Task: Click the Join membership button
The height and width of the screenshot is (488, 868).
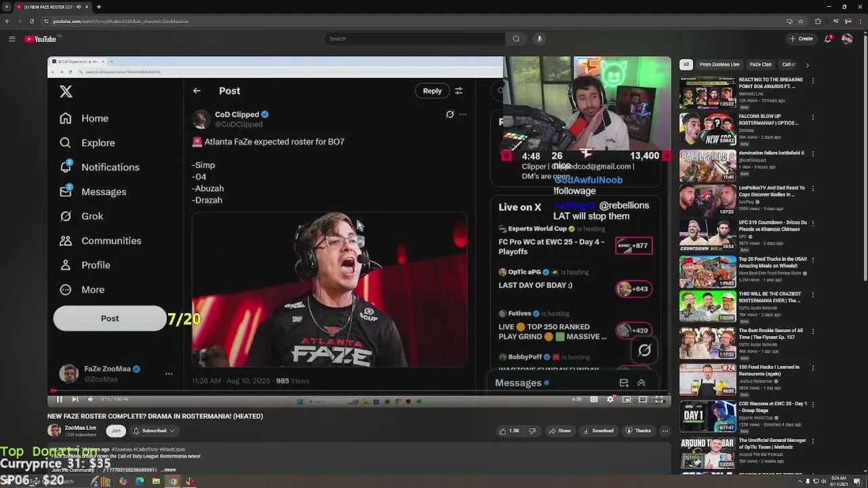Action: (x=116, y=431)
